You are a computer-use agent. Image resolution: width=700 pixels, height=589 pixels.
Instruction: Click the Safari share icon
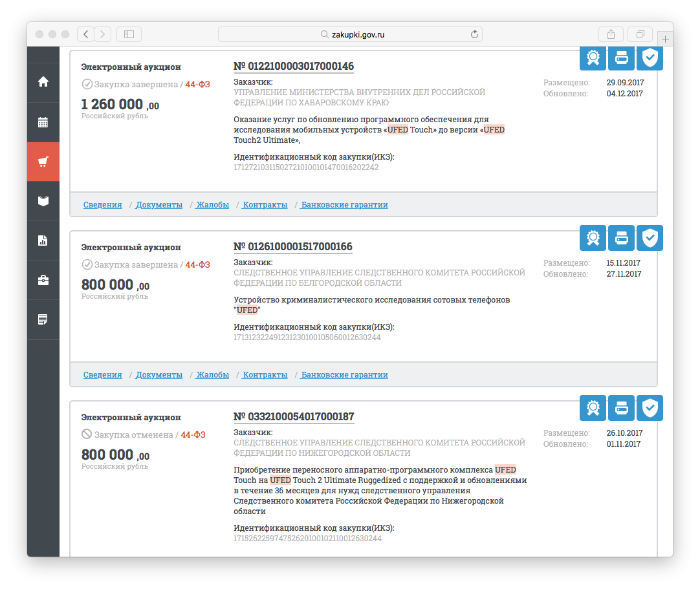pos(611,34)
